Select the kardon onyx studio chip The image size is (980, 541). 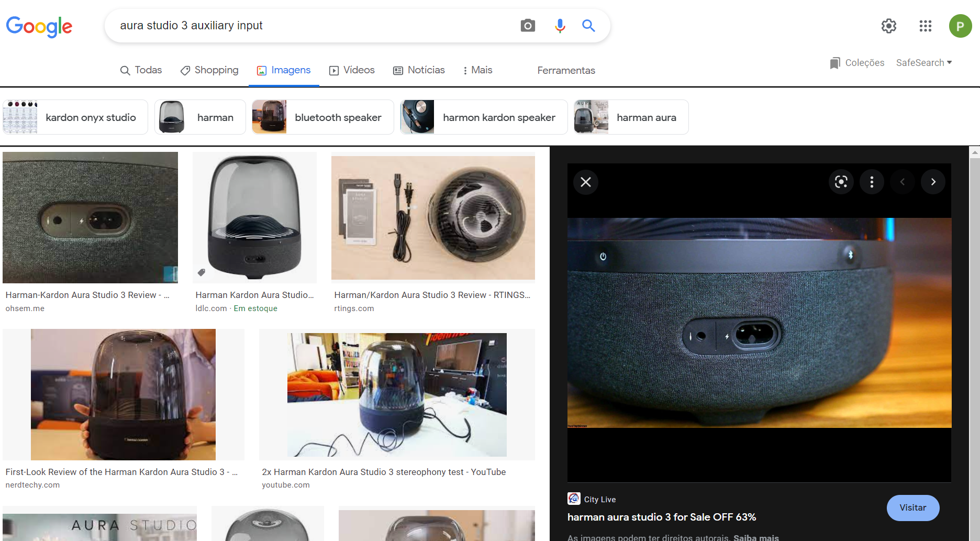click(x=75, y=117)
